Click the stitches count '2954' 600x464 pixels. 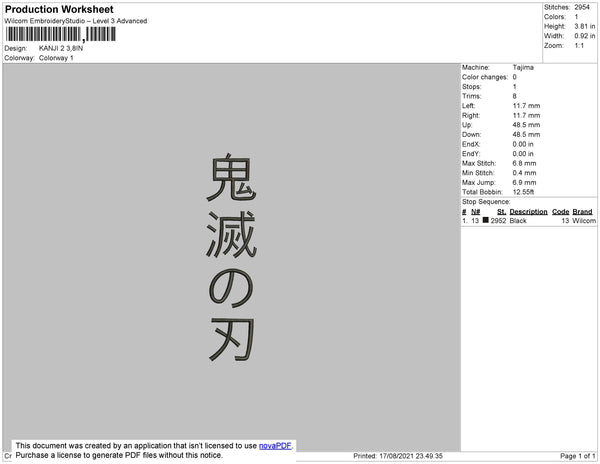coord(582,7)
